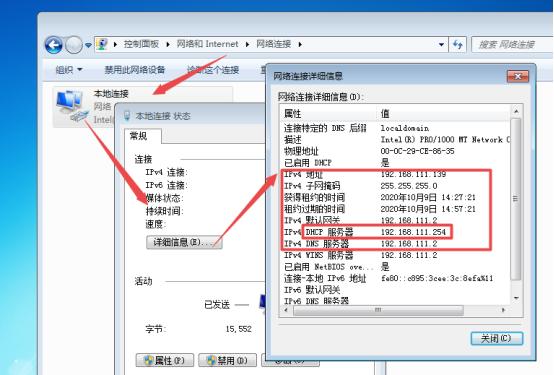Open the 组织 menu

[x=69, y=70]
